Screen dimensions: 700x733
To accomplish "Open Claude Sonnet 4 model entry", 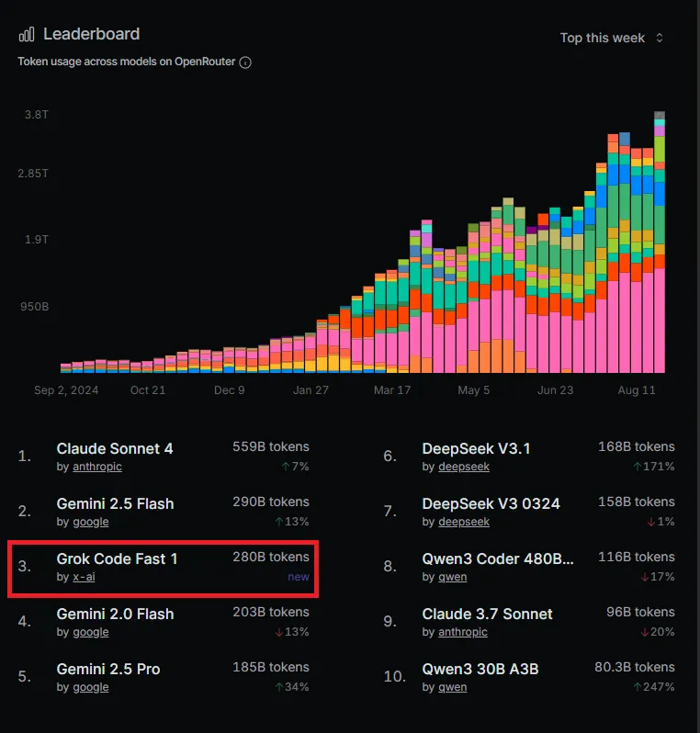I will [x=115, y=449].
